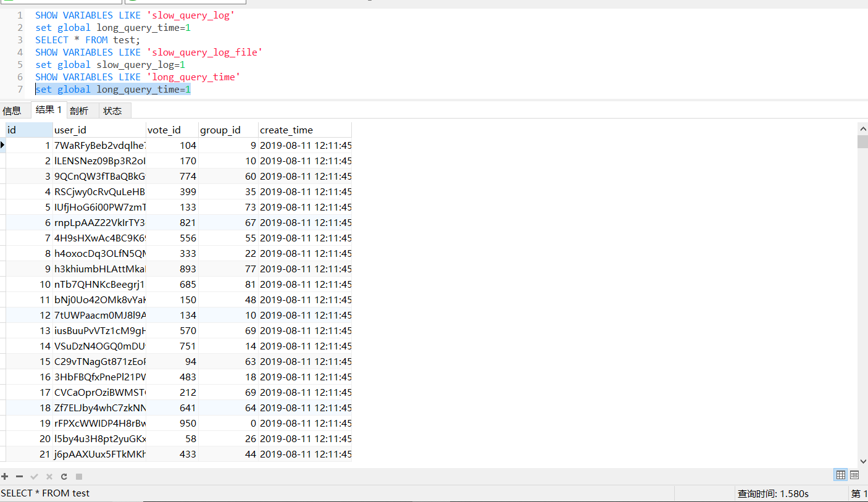Select vote_id cell 212 in row 17
Image resolution: width=868 pixels, height=502 pixels.
point(172,393)
